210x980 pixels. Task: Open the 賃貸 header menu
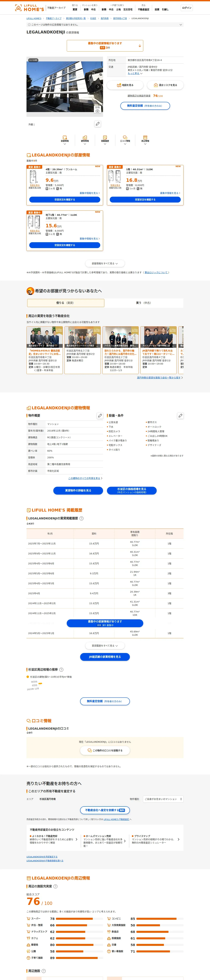point(75,9)
